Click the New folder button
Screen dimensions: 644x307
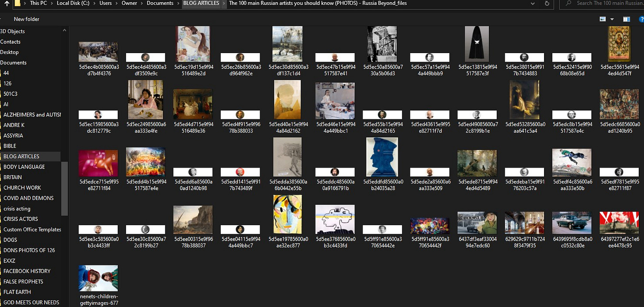27,19
